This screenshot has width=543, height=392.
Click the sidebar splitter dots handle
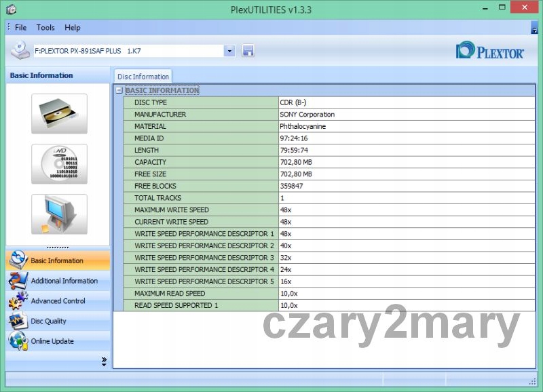pos(58,248)
